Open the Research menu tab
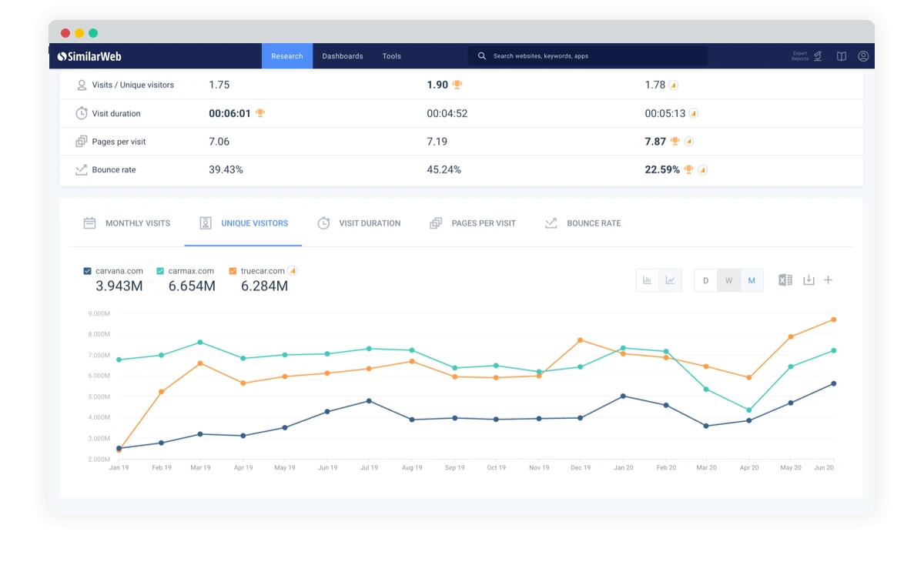The image size is (924, 562). (x=287, y=56)
